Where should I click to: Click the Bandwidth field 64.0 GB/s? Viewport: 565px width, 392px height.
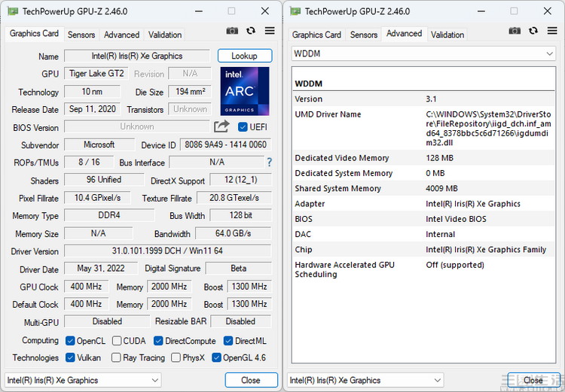[x=233, y=233]
